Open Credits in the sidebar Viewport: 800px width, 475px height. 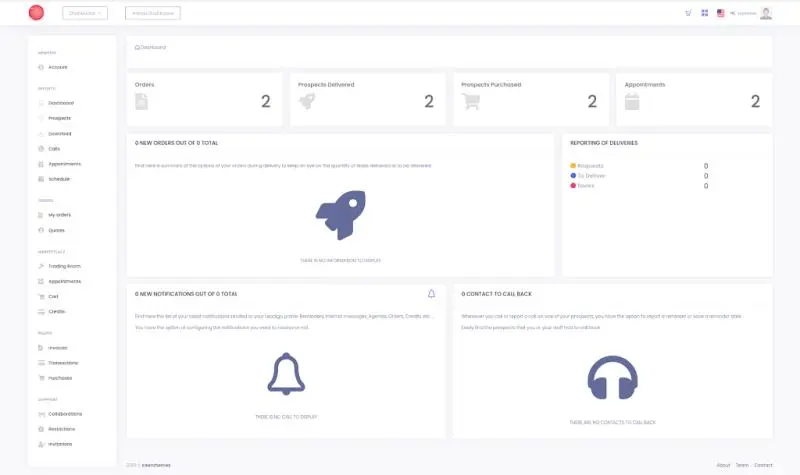click(57, 312)
